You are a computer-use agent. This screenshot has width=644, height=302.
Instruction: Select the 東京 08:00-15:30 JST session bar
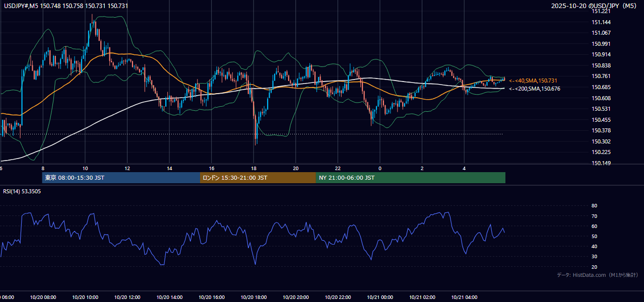pyautogui.click(x=121, y=178)
